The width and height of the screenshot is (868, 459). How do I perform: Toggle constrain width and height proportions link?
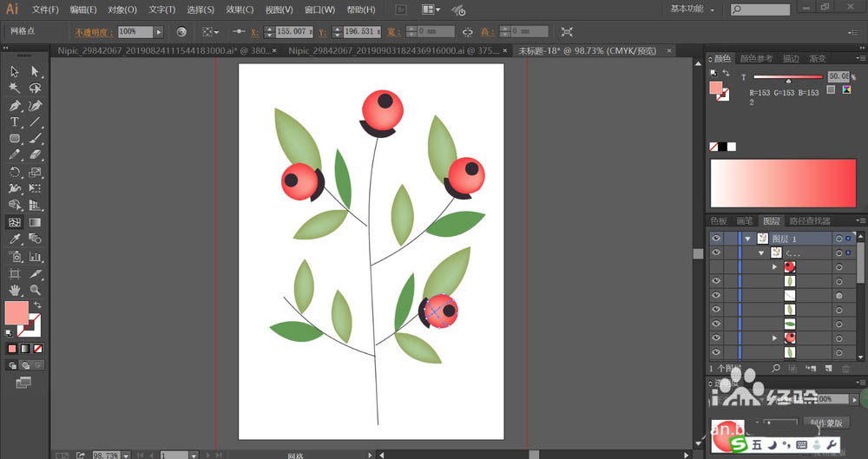[x=468, y=32]
